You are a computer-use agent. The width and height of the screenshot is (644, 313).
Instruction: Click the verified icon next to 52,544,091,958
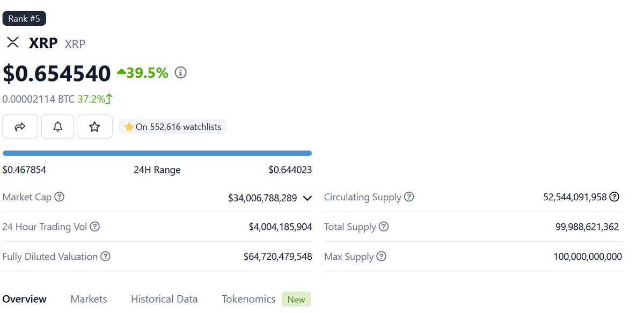tap(614, 196)
